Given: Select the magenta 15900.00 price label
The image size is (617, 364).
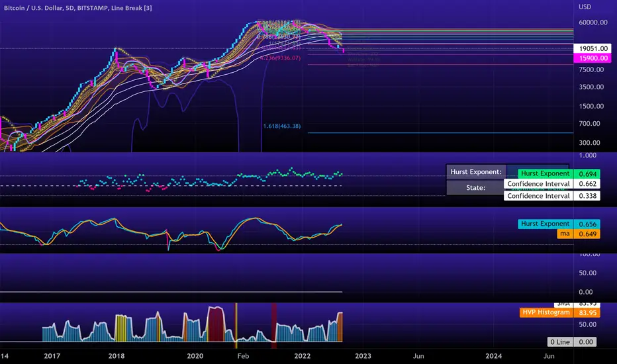Looking at the screenshot, I should 593,58.
